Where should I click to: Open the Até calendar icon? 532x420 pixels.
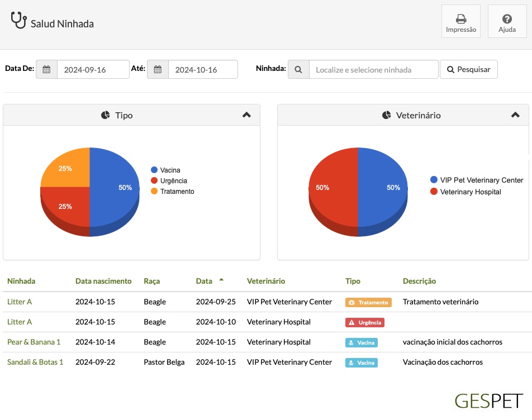(x=158, y=69)
